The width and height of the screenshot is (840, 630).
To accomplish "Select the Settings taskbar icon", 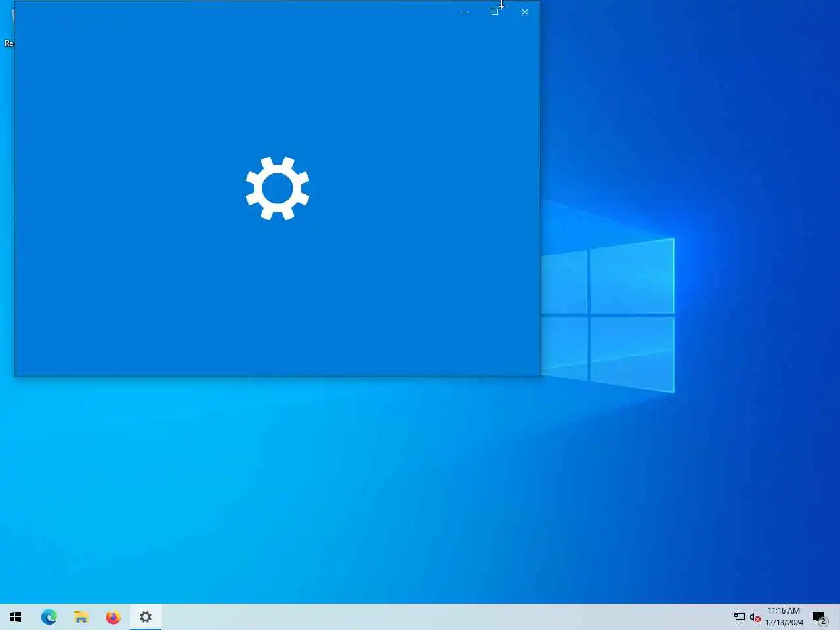I will coord(146,617).
